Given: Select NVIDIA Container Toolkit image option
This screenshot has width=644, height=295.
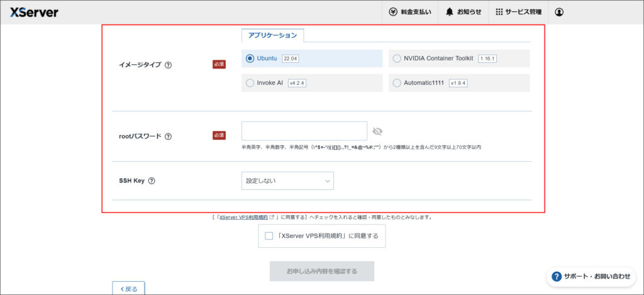Looking at the screenshot, I should [397, 58].
